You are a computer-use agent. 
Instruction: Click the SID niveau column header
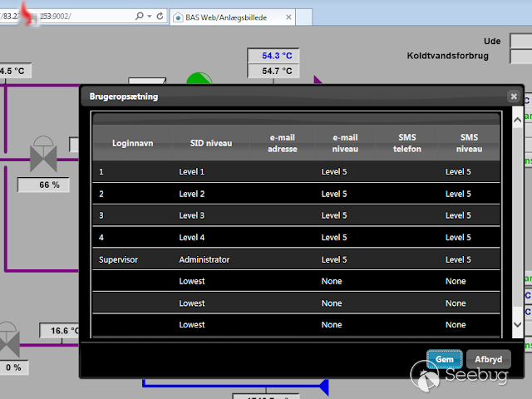coord(211,143)
